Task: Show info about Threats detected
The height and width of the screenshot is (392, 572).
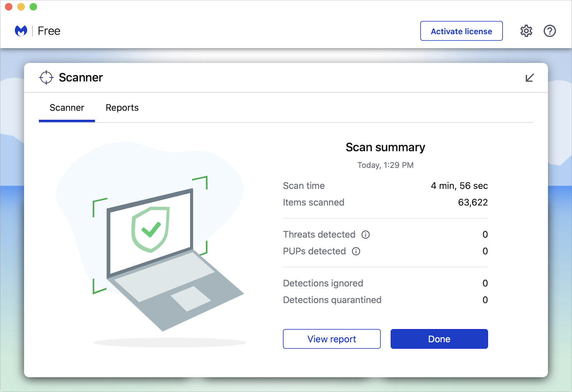Action: 365,235
